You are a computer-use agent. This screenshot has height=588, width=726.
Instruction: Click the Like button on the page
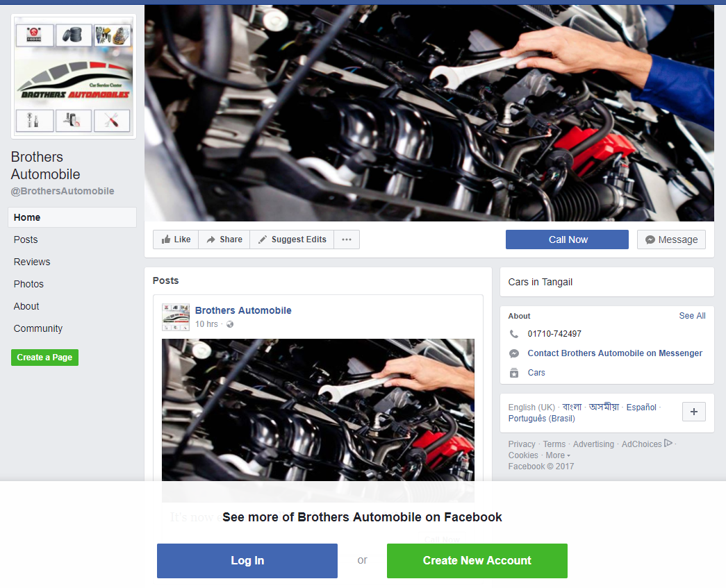pyautogui.click(x=176, y=240)
